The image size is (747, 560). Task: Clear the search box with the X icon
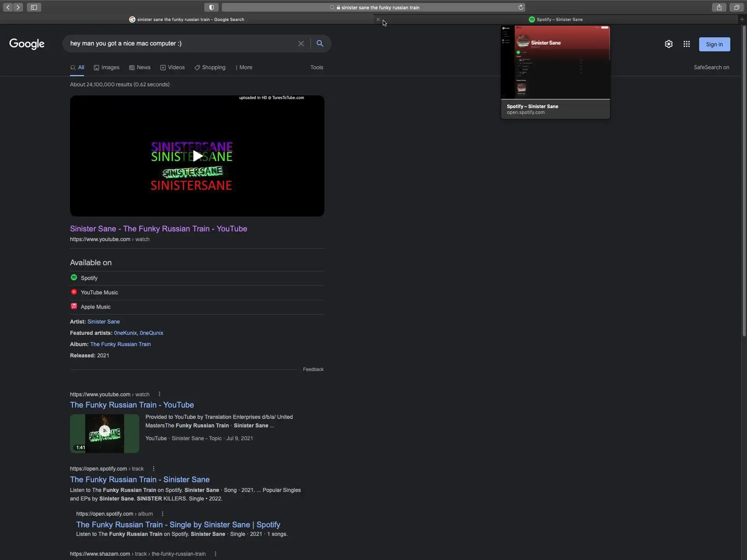tap(301, 44)
